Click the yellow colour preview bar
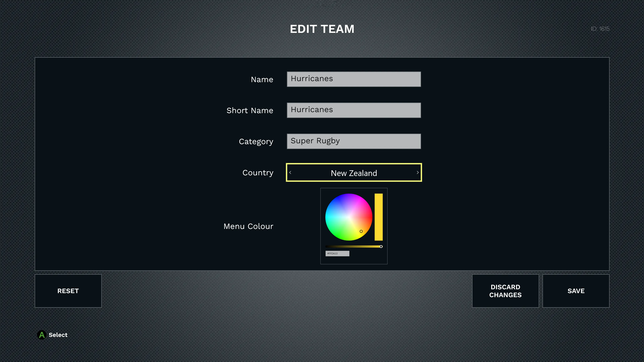This screenshot has width=644, height=362. coord(379,217)
